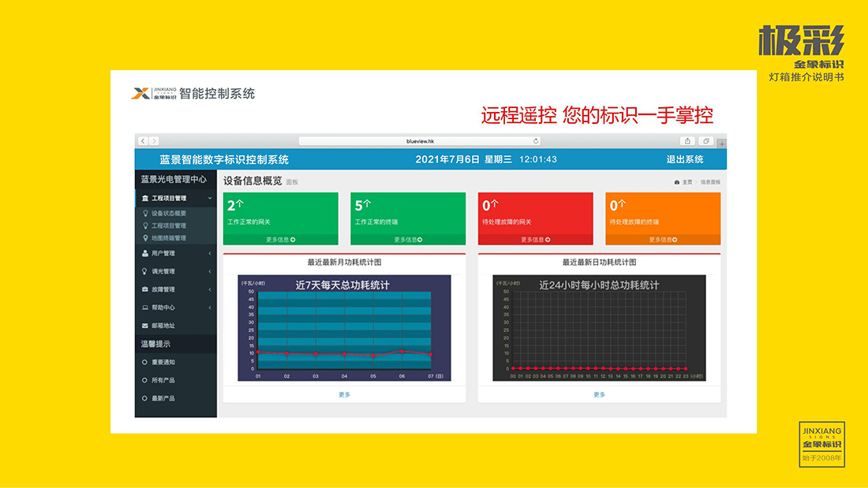Click the envelope icon beside 邮箱地址

coord(144,326)
